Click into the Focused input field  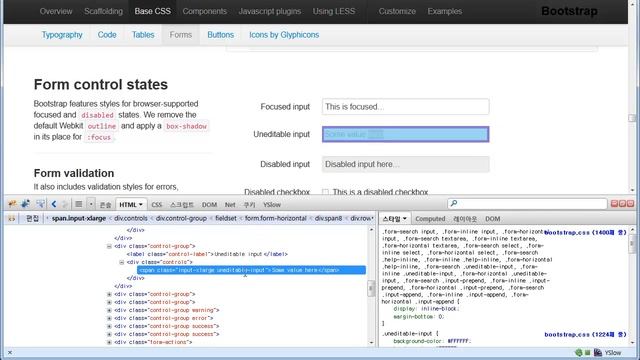pyautogui.click(x=405, y=107)
